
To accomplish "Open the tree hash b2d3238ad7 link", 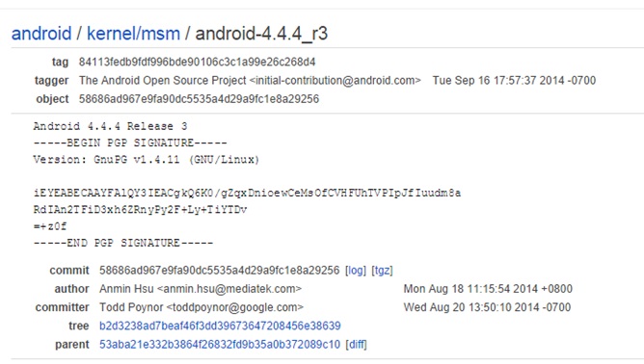I will point(220,325).
